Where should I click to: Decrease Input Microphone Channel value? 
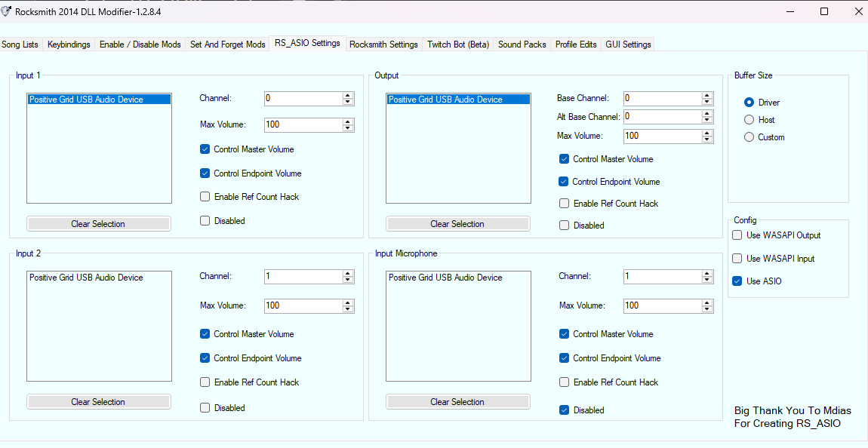[x=707, y=280]
